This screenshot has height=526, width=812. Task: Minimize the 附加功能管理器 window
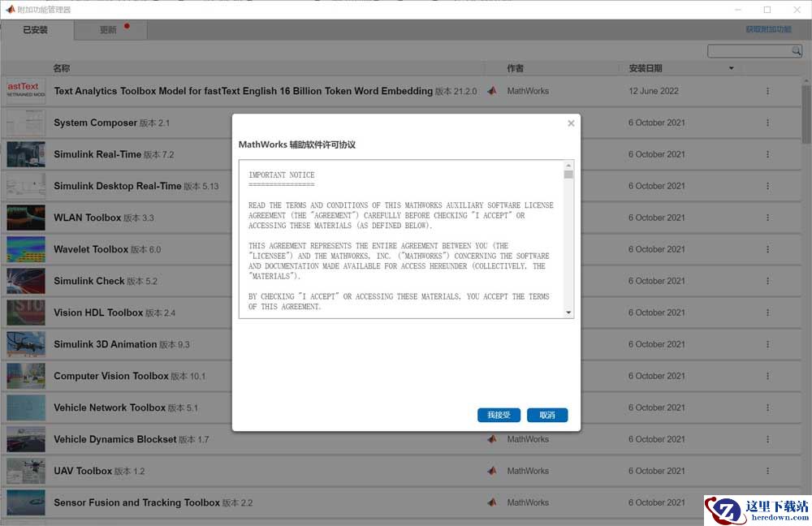pos(738,10)
